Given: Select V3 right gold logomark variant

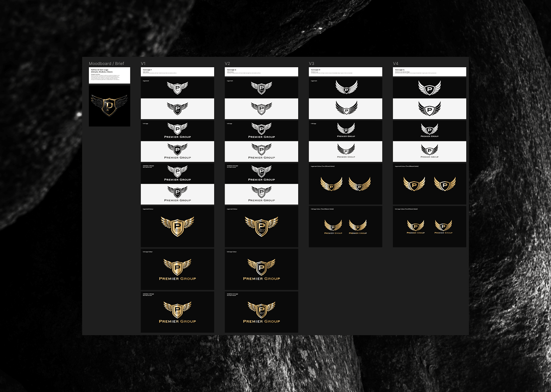Looking at the screenshot, I should coord(360,184).
